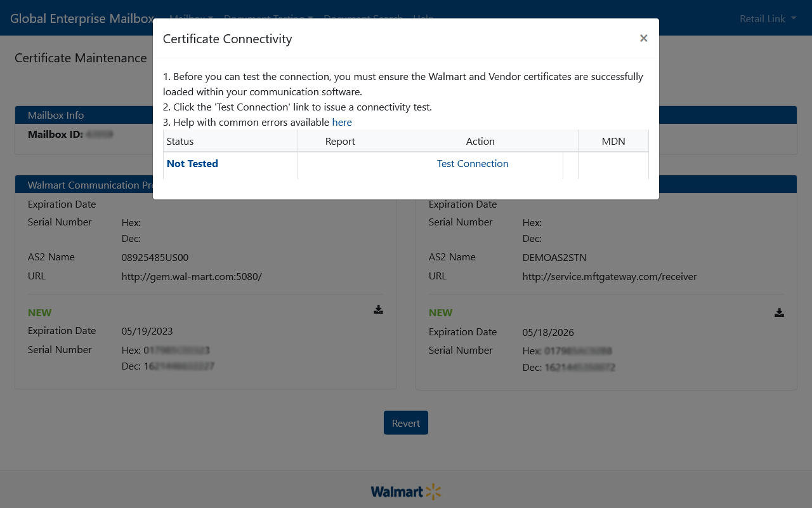Click the MDN column header
This screenshot has width=812, height=508.
coord(613,141)
